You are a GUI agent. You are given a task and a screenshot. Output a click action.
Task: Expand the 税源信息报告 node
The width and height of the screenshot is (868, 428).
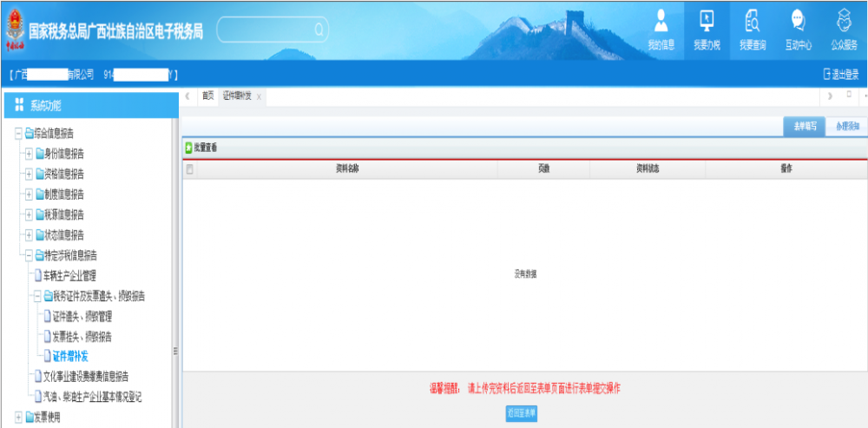tap(29, 214)
